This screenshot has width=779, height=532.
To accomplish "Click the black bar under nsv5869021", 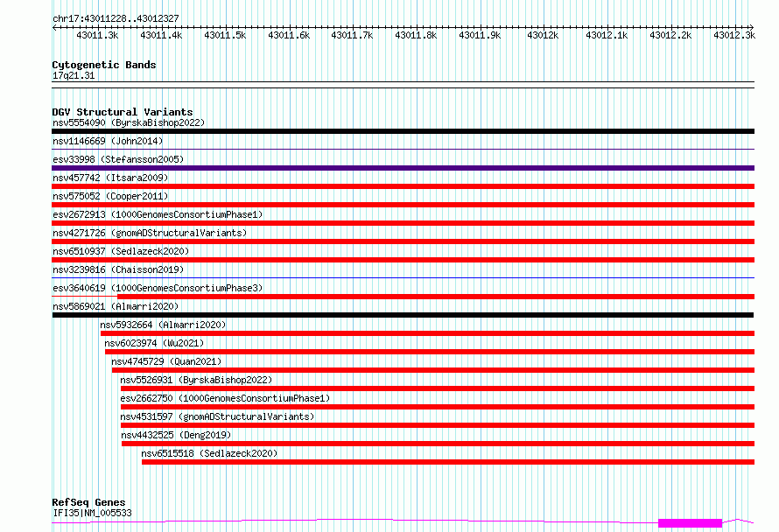I will pyautogui.click(x=403, y=315).
